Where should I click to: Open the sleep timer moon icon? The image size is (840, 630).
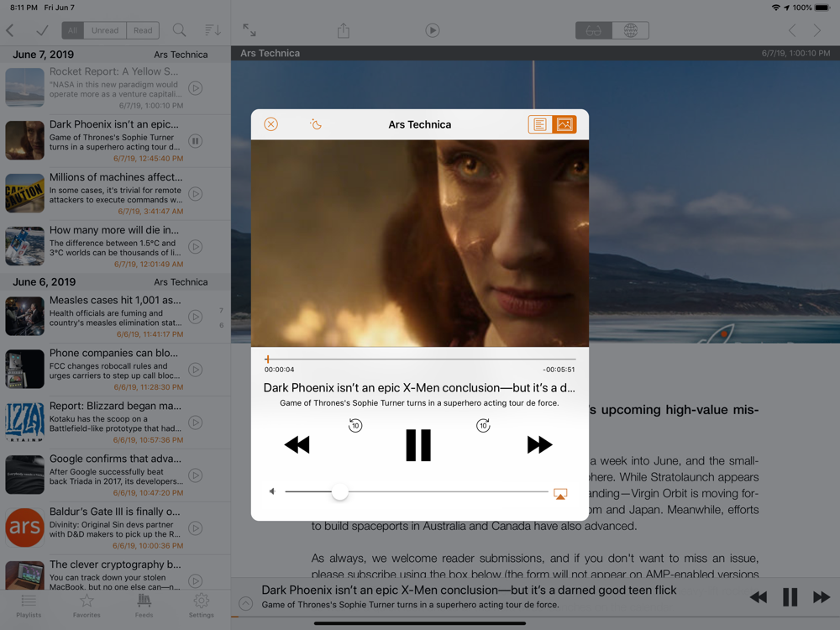click(x=316, y=124)
